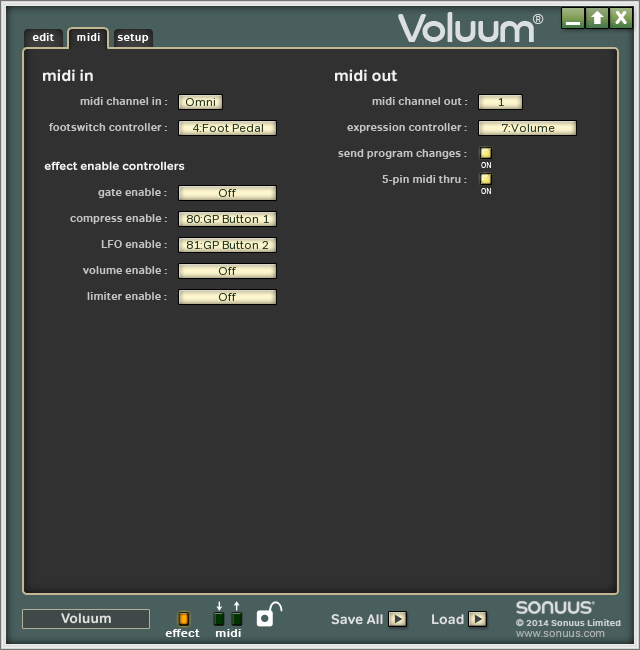Viewport: 640px width, 650px height.
Task: Change midi channel out value 1
Action: 501,102
